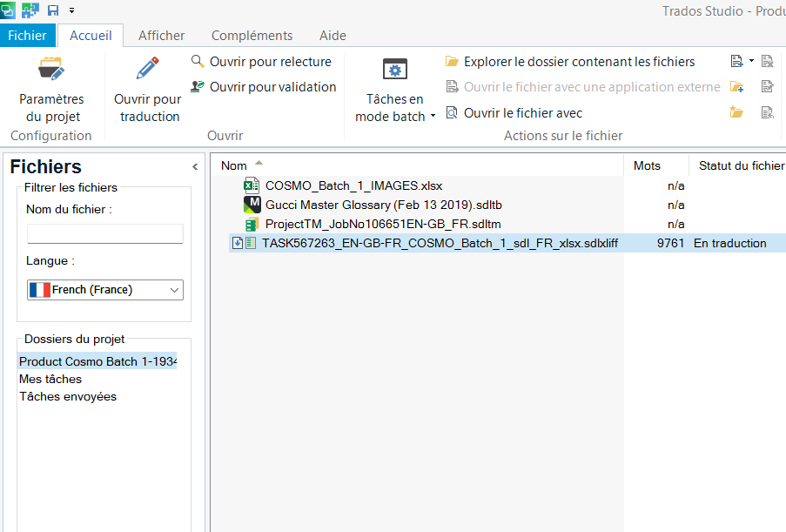Click the Nom column sort arrow
The image size is (786, 532).
point(259,163)
